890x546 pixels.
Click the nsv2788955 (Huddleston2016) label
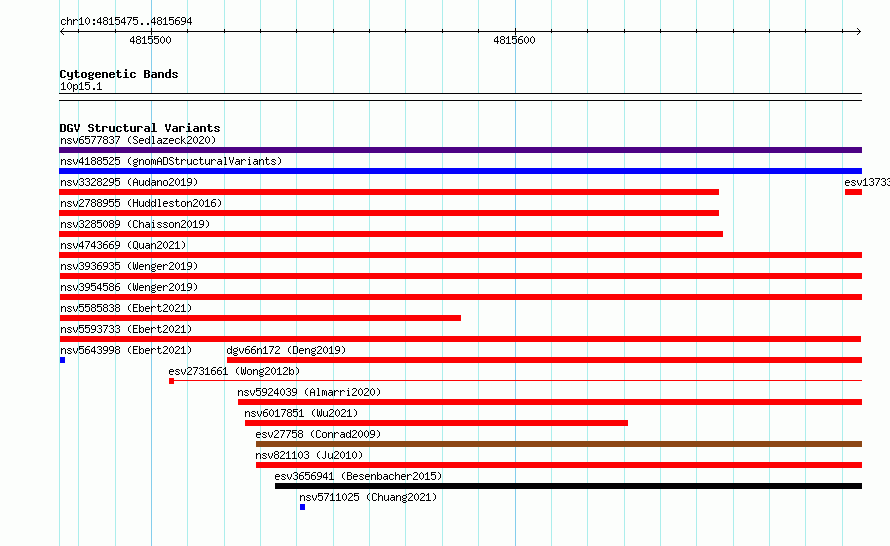coord(141,203)
